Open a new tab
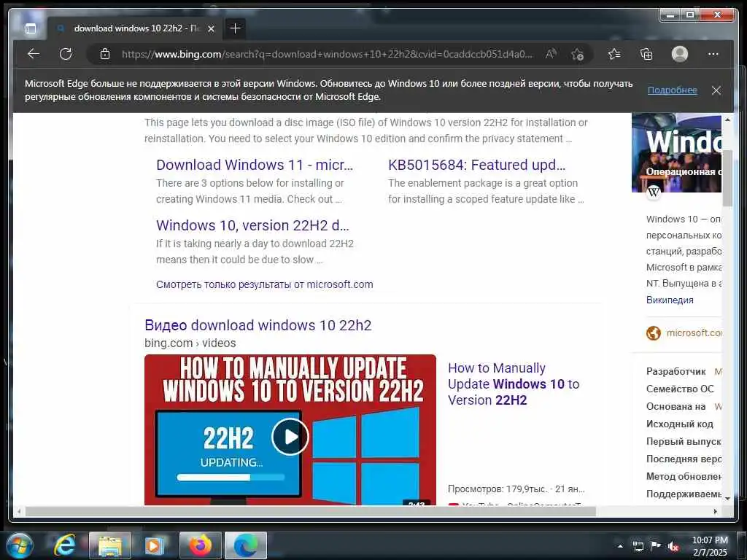This screenshot has height=560, width=747. pyautogui.click(x=235, y=28)
